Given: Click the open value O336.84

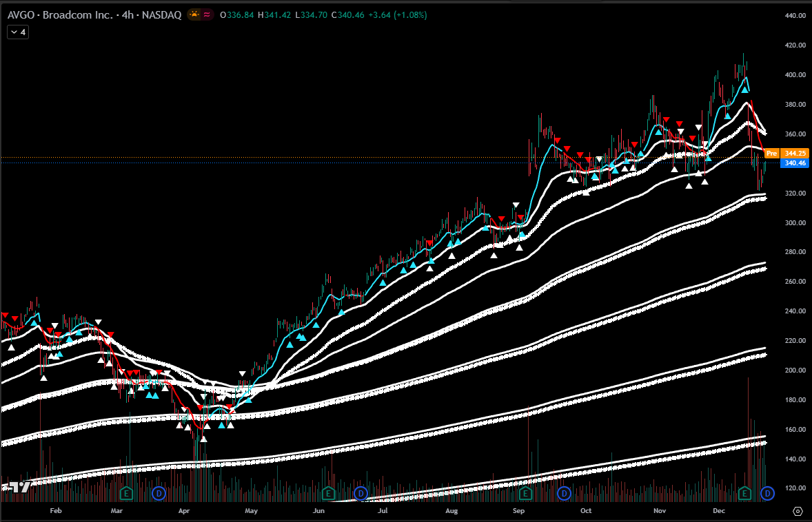Looking at the screenshot, I should [237, 15].
